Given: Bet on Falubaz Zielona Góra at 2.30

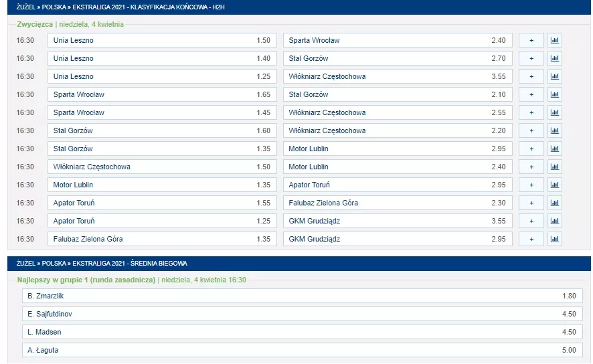Looking at the screenshot, I should click(x=398, y=203).
